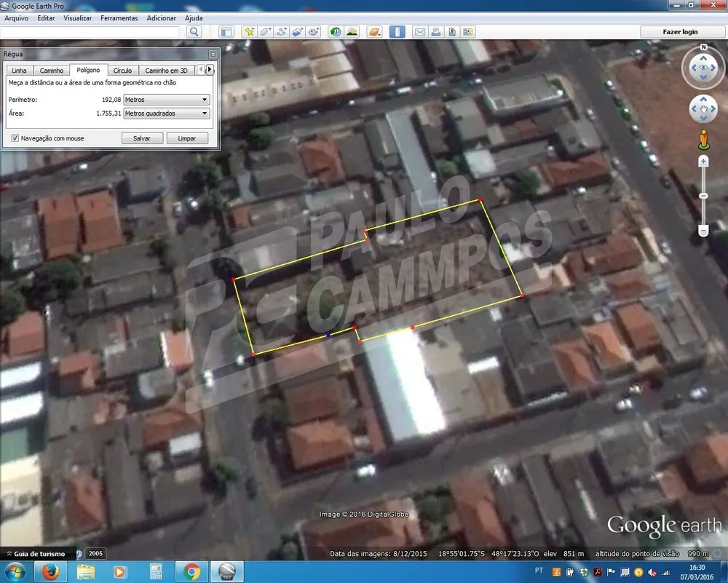Click the Fazer login button
This screenshot has height=583, width=728.
[680, 31]
